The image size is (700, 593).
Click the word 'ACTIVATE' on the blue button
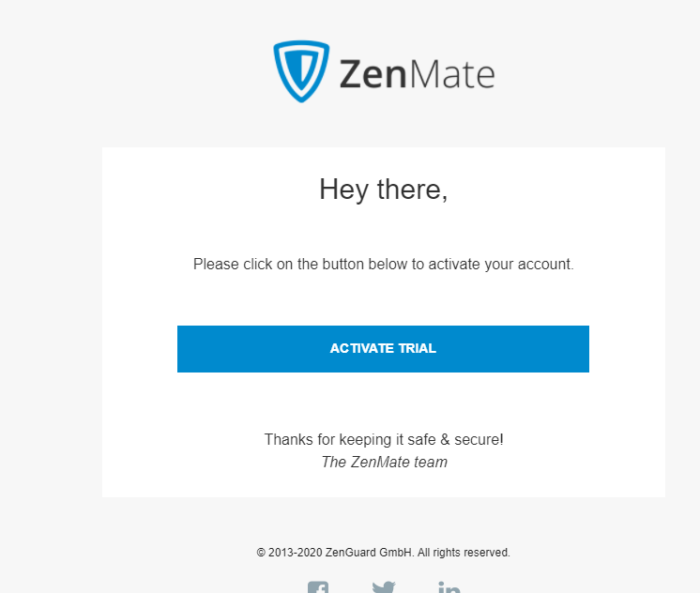pyautogui.click(x=362, y=348)
